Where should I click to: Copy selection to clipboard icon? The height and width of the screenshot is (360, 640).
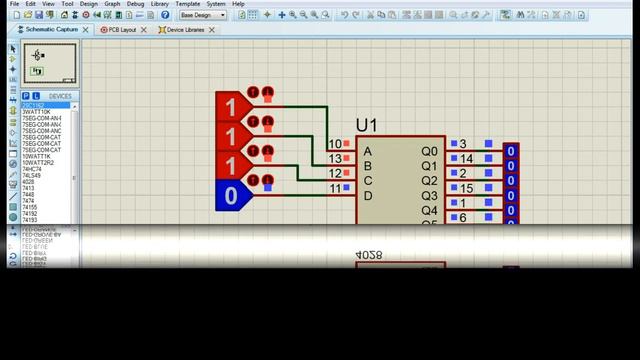(381, 15)
